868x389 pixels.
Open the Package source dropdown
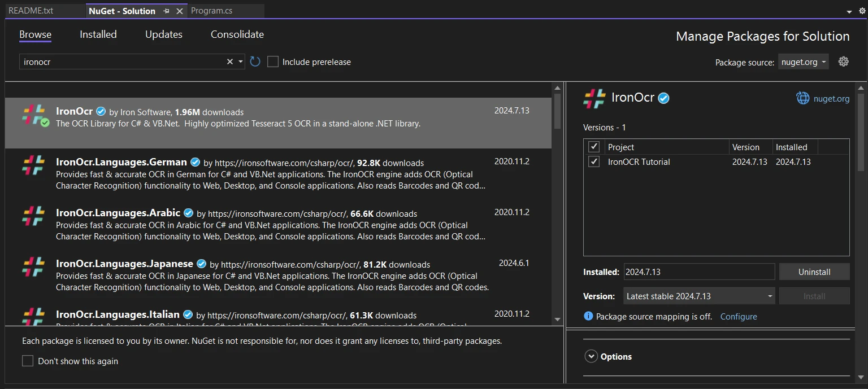pos(803,62)
